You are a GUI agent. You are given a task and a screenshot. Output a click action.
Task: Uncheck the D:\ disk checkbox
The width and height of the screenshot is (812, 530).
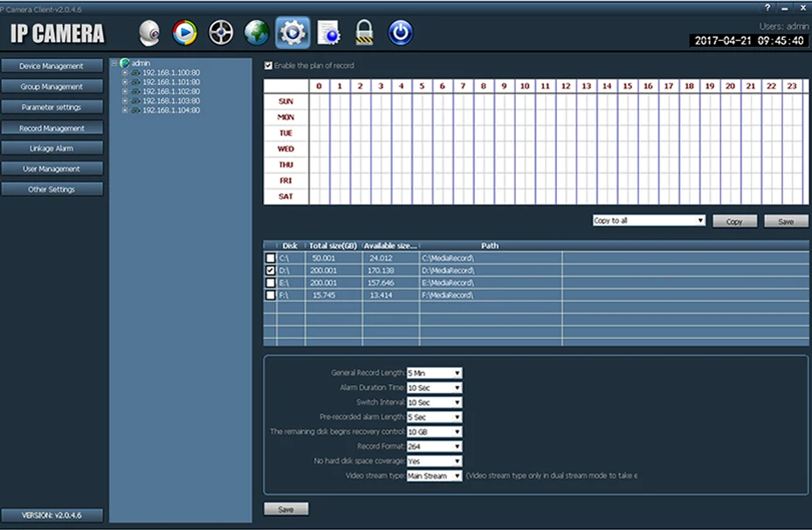click(x=271, y=271)
